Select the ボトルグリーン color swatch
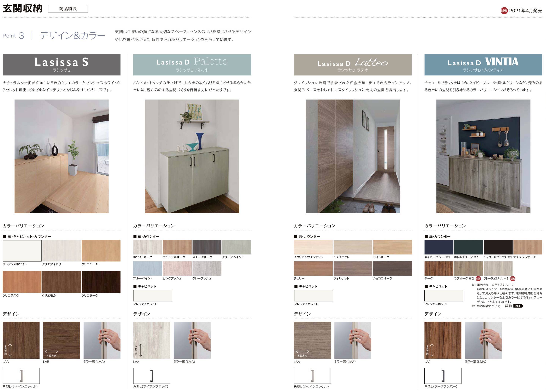 pos(468,247)
